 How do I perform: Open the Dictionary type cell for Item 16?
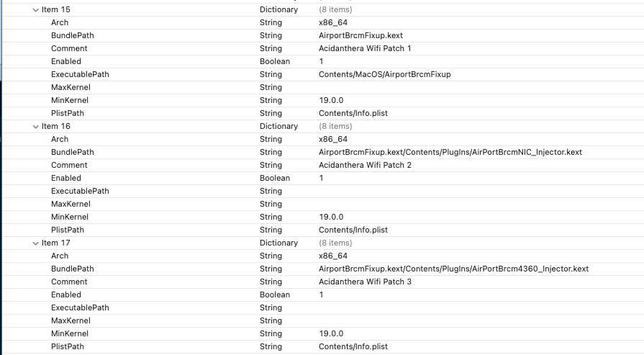(x=278, y=127)
